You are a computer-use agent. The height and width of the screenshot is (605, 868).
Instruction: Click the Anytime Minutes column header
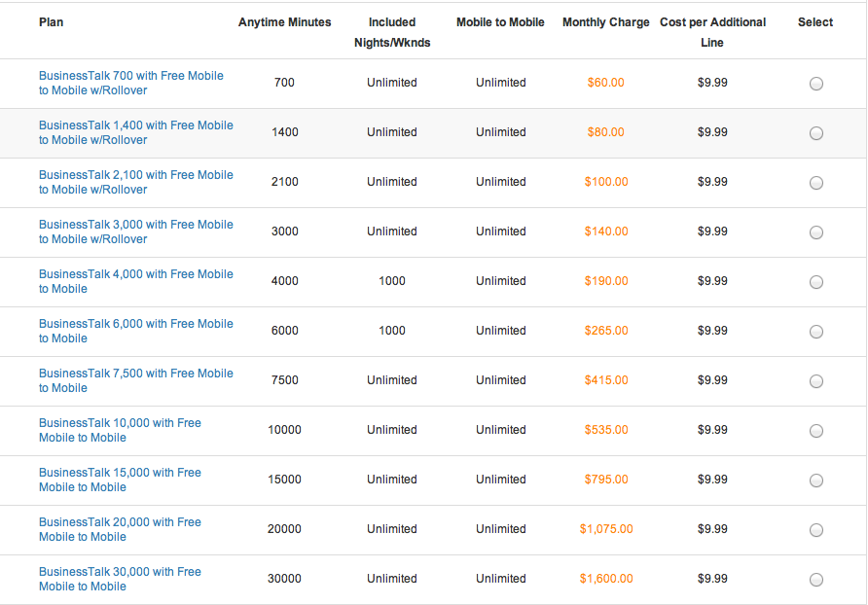pyautogui.click(x=284, y=22)
